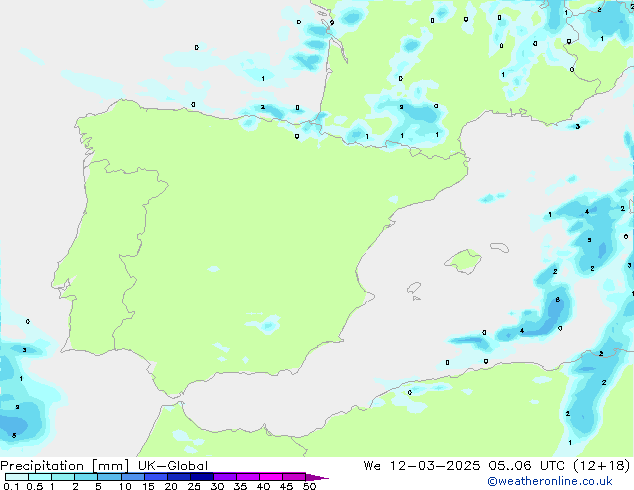634x490 pixels.
Task: Pick the 1–2 mm legend swatch
Action: click(63, 477)
